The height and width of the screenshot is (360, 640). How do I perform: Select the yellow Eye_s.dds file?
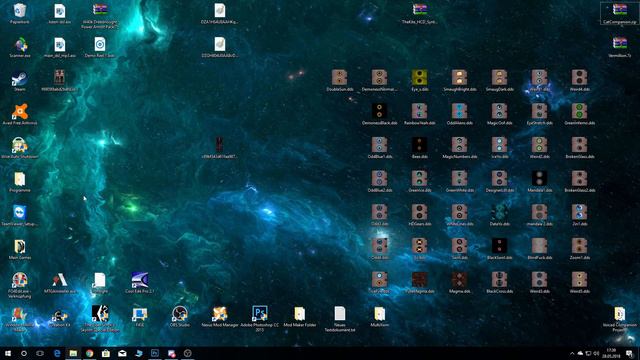click(x=420, y=80)
